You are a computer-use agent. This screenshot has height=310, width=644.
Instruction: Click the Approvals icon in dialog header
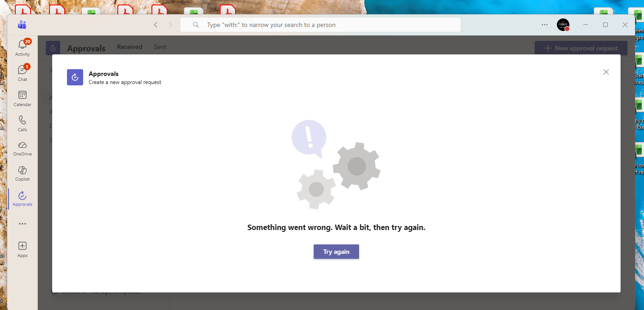(x=75, y=77)
